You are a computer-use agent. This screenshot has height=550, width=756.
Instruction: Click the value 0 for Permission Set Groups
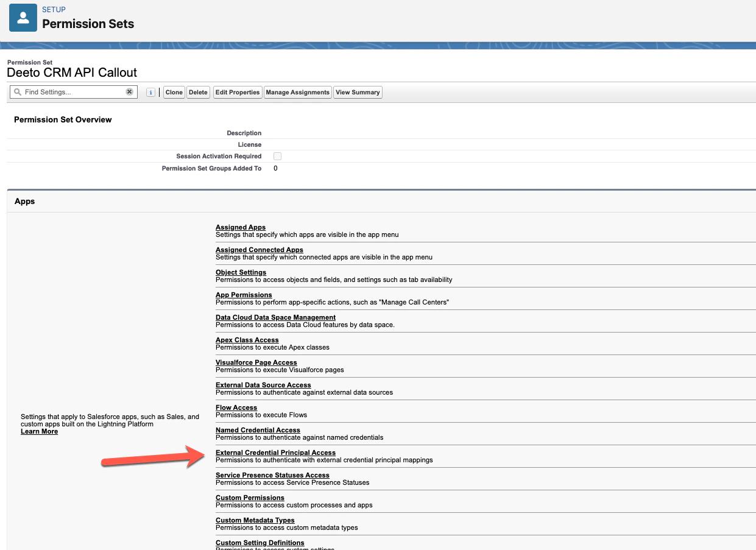point(275,168)
